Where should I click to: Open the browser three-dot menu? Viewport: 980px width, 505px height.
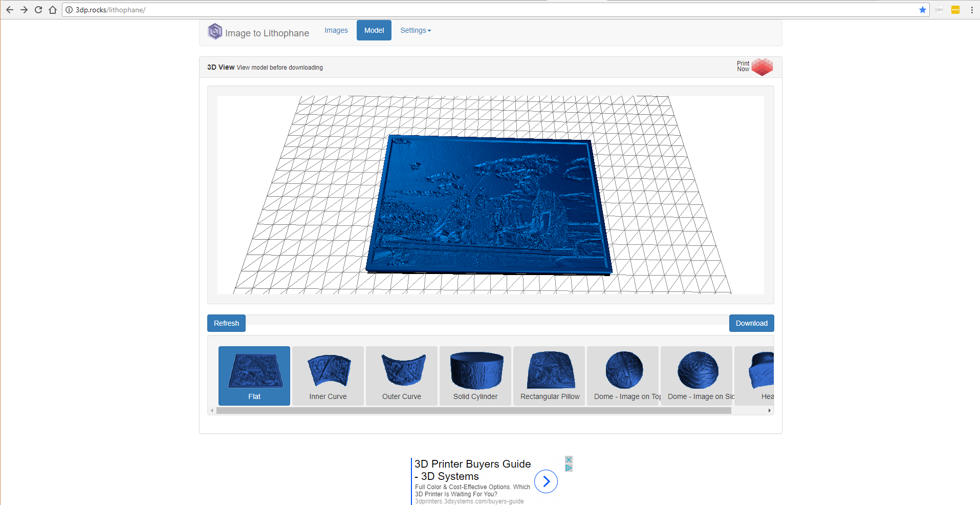tap(972, 10)
